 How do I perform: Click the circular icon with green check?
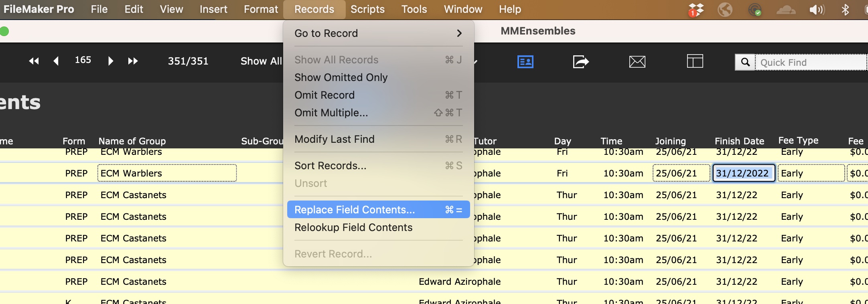tap(755, 9)
